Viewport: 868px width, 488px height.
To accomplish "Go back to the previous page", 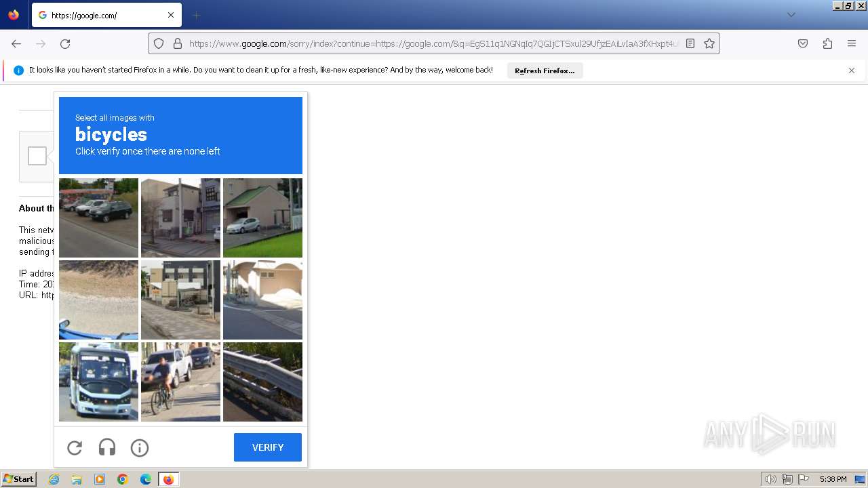I will click(x=16, y=43).
